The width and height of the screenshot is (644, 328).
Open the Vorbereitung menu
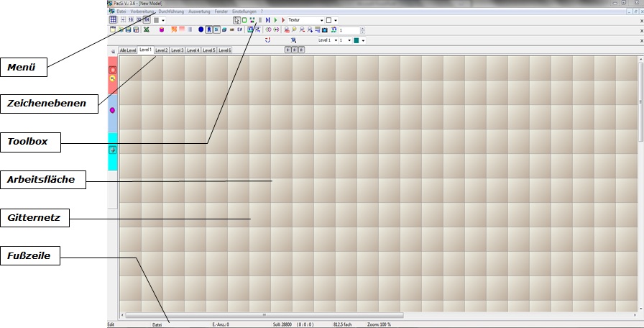pos(142,12)
